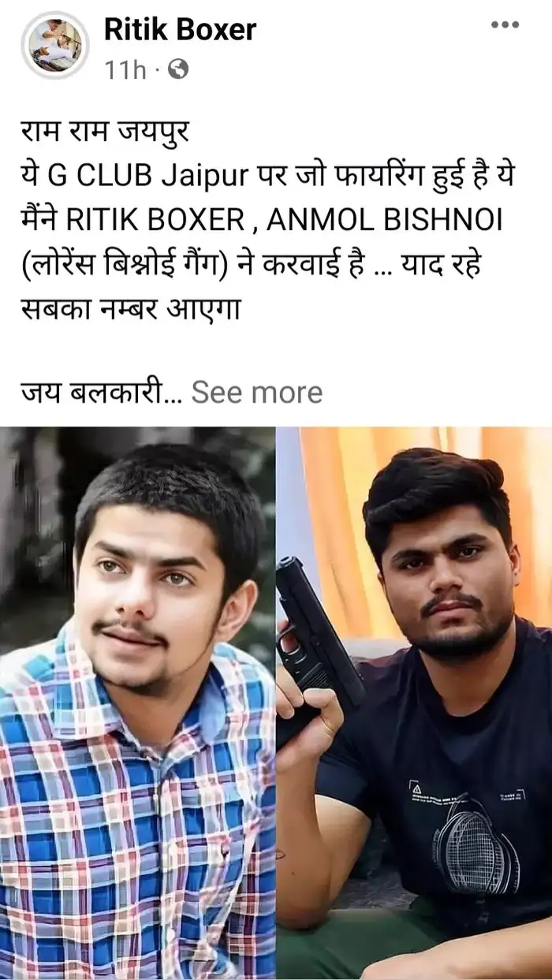Screen dimensions: 552x980
Task: Expand the post with See more
Action: (x=257, y=392)
